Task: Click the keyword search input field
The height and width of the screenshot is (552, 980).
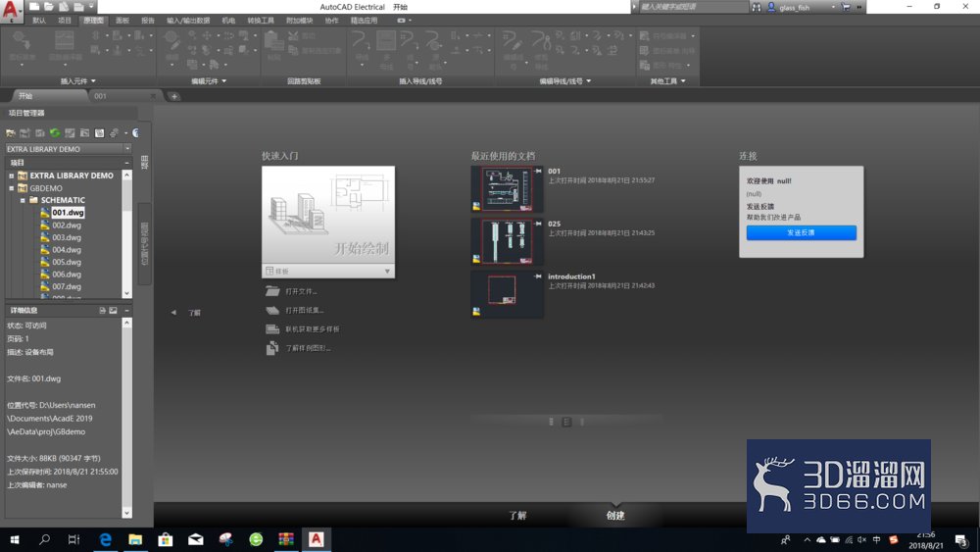Action: click(x=693, y=7)
